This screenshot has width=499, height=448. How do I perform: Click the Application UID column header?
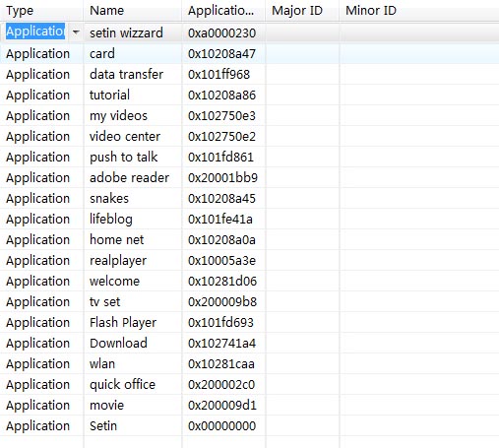click(223, 11)
